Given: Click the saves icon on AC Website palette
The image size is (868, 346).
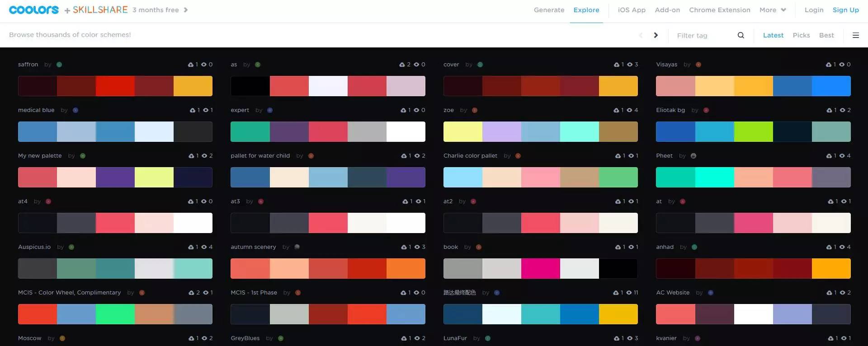Looking at the screenshot, I should coord(829,293).
